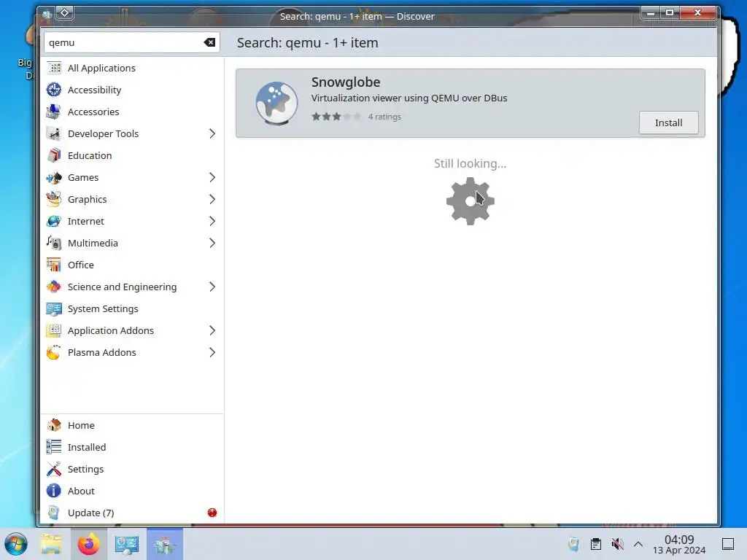Select All Applications category
Viewport: 747px width, 560px height.
(x=131, y=68)
